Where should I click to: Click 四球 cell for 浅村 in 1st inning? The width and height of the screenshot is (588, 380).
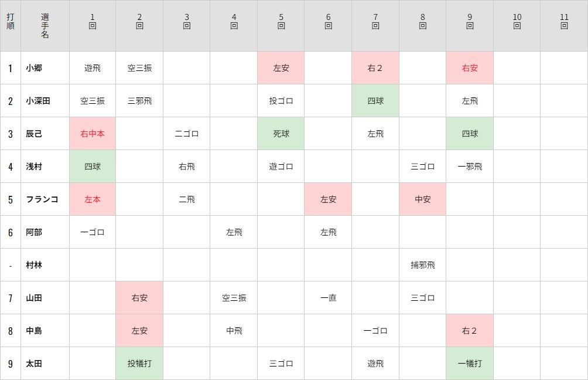tap(93, 167)
